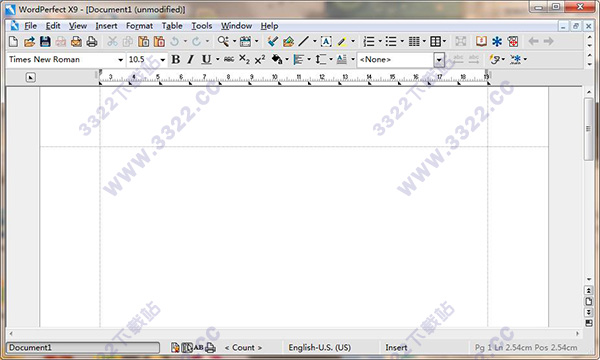The image size is (600, 360).
Task: Expand the zoom dropdown arrow beside magnifier
Action: (x=234, y=41)
